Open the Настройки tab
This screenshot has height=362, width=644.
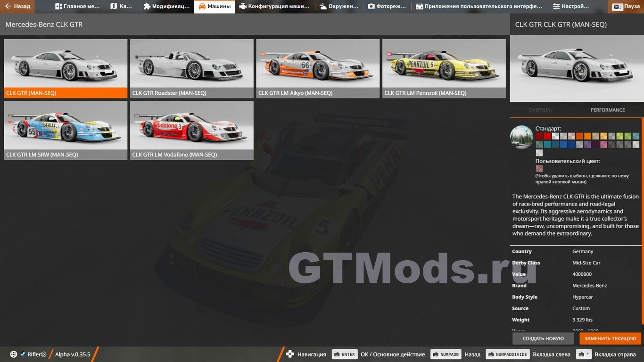[x=571, y=7]
